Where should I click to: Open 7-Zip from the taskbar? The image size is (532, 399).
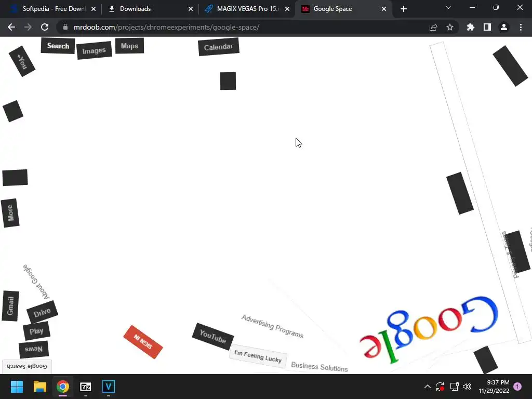pyautogui.click(x=86, y=387)
